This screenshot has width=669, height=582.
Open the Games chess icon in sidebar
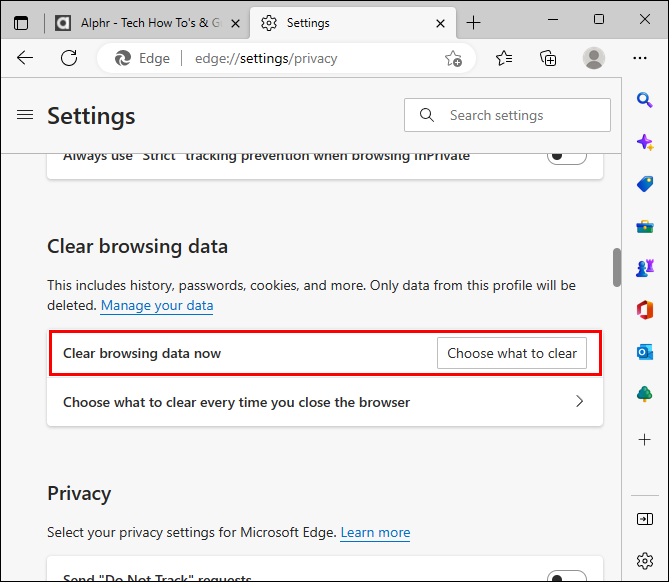click(645, 269)
